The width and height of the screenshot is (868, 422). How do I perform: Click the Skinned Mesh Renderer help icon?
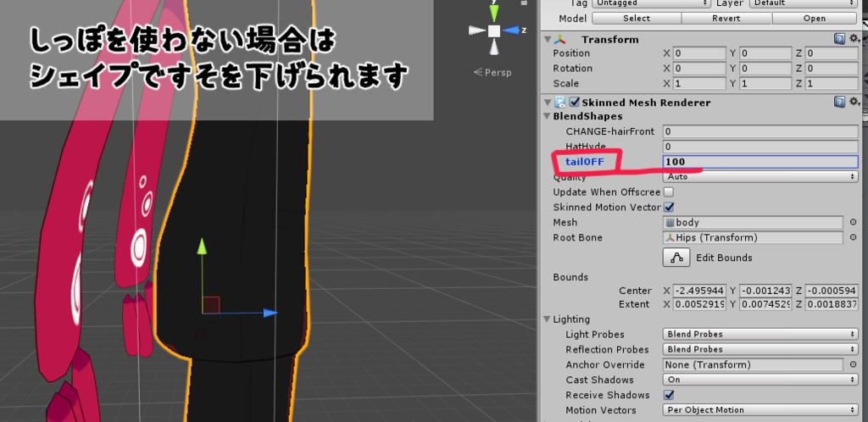839,102
